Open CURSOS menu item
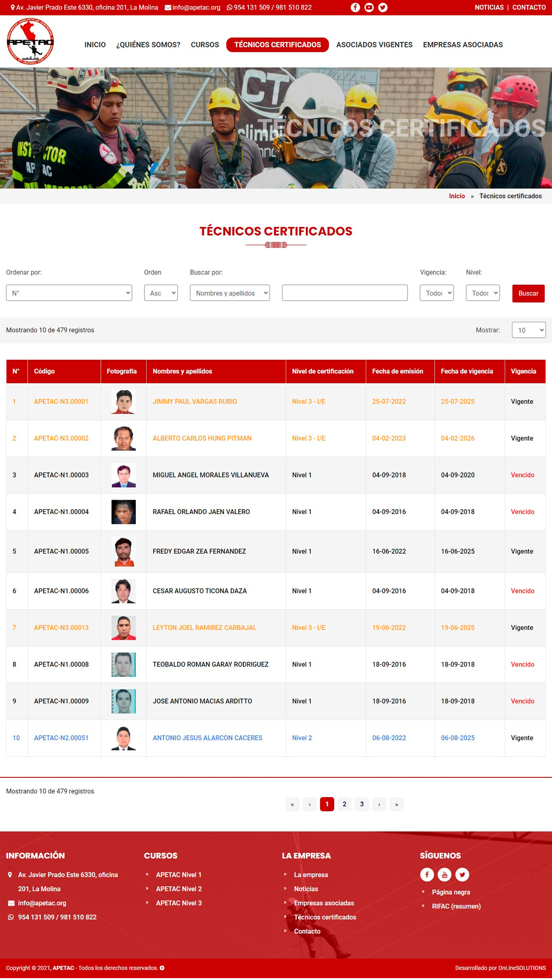 click(205, 45)
